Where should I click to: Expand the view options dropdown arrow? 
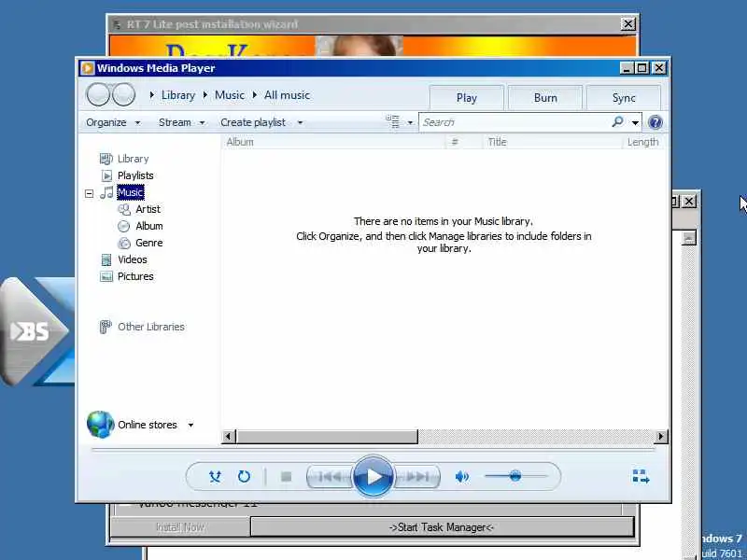pyautogui.click(x=410, y=123)
